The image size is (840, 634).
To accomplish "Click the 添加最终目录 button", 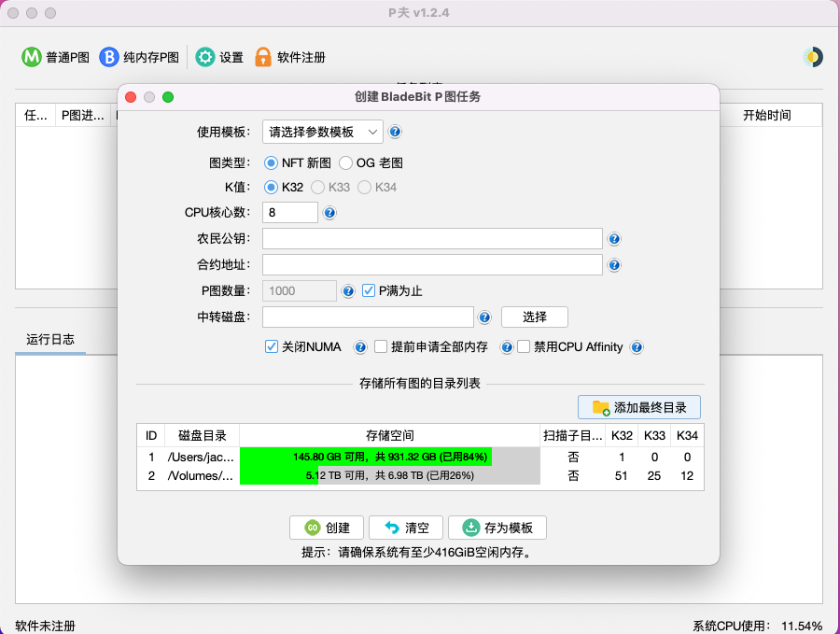I will click(x=639, y=407).
